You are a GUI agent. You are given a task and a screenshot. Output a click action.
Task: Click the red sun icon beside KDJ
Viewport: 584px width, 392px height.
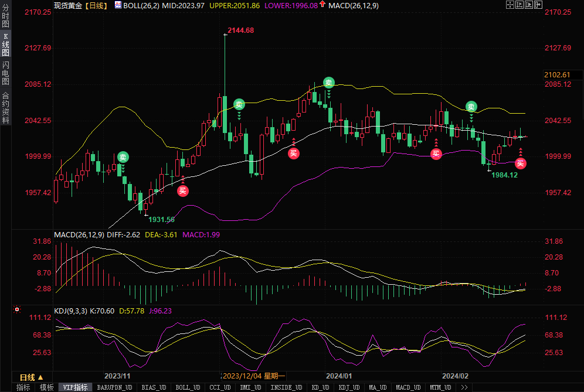[16, 309]
